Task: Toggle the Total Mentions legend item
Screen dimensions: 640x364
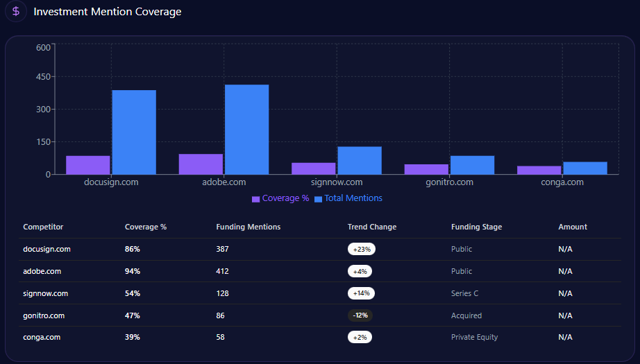Action: click(x=354, y=198)
